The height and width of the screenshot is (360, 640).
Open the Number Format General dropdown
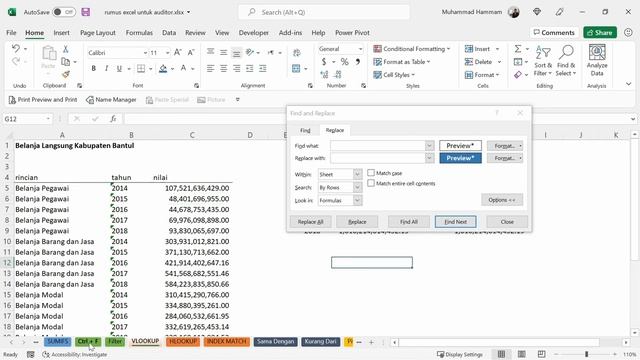point(360,49)
